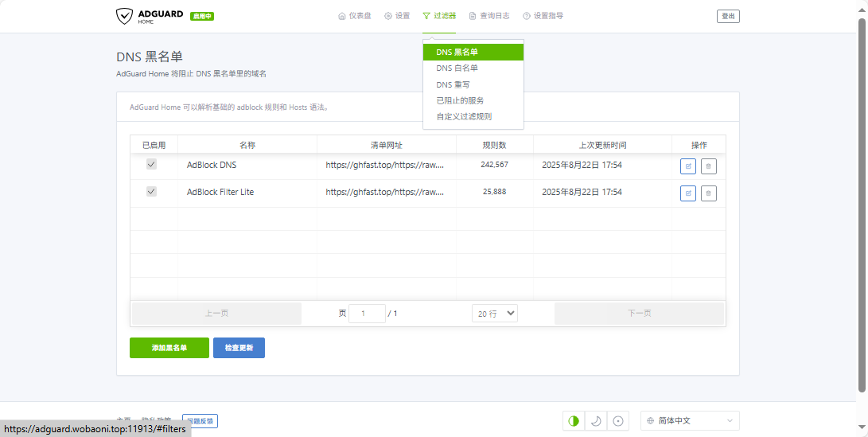Viewport: 868px width, 437px height.
Task: Open the 设置指导 setup guide tab
Action: pyautogui.click(x=543, y=16)
